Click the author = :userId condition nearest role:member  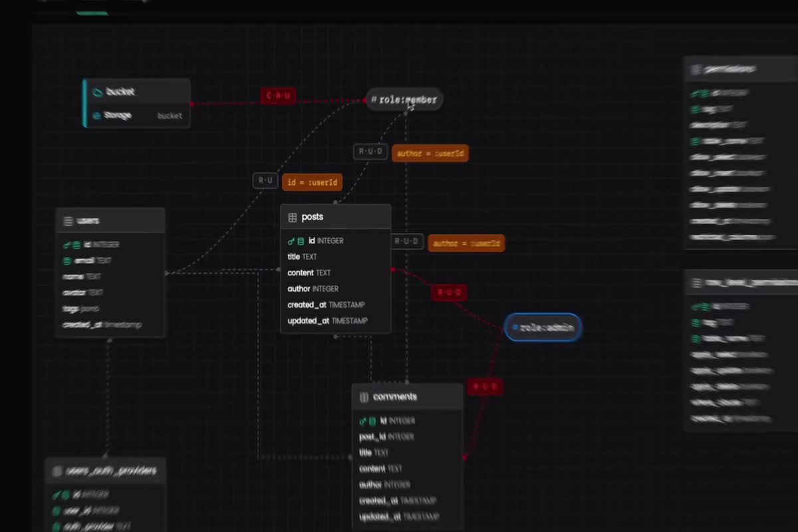coord(430,154)
